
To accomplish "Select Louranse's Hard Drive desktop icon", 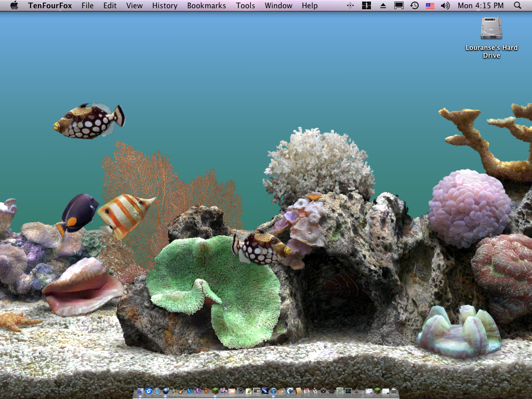I will pyautogui.click(x=491, y=29).
